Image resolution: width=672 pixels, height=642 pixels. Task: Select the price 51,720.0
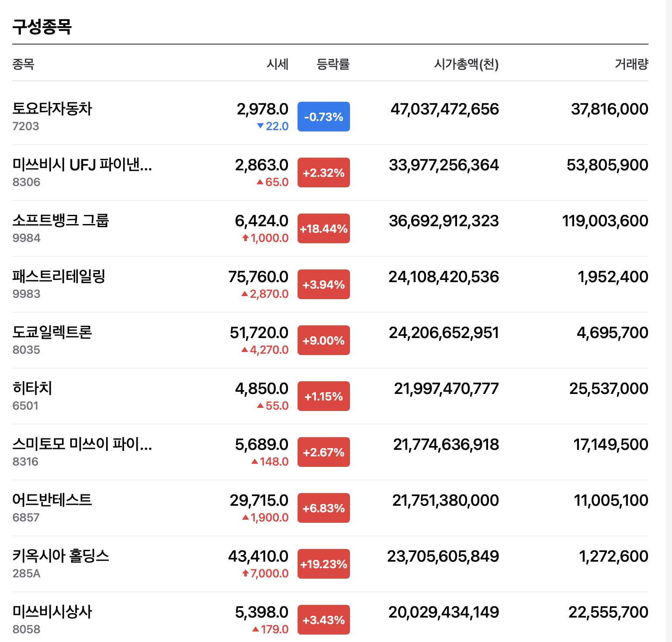pos(259,332)
